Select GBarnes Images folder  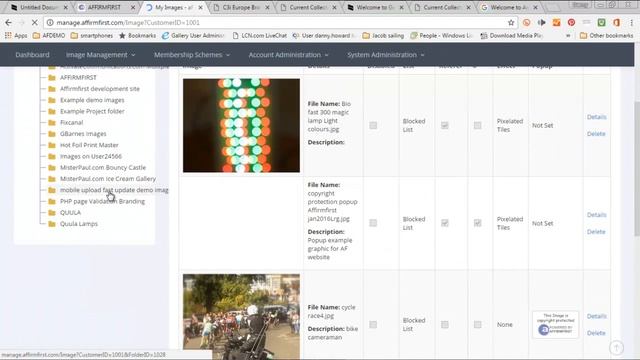coord(83,134)
